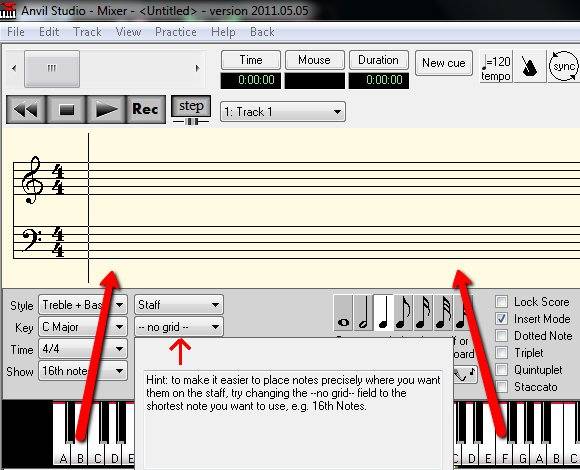
Task: Enable the Dotted Note checkbox
Action: point(502,336)
